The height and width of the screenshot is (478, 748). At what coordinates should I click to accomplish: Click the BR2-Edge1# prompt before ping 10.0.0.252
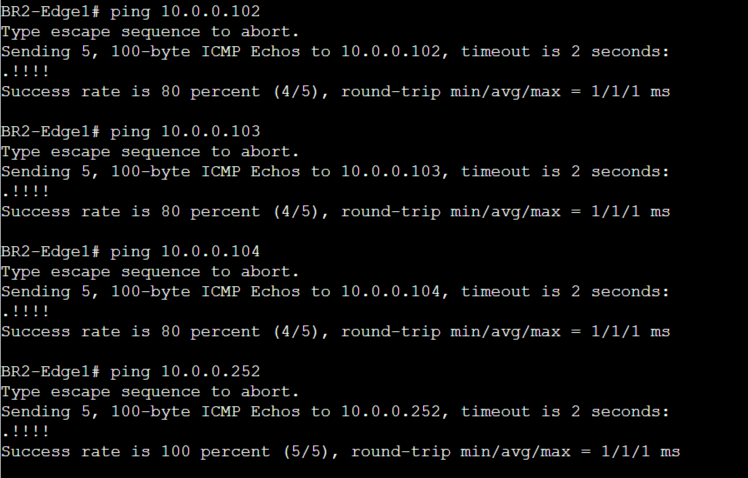tap(50, 372)
